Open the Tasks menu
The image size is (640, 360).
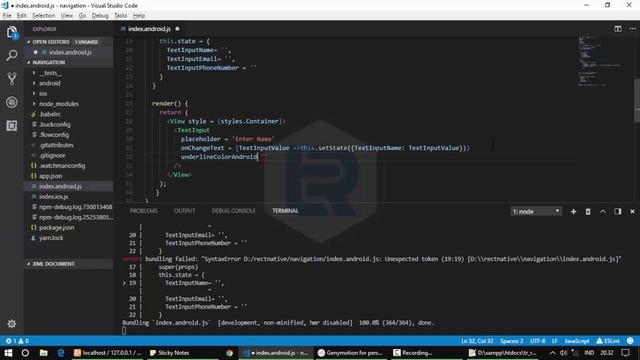[x=120, y=16]
